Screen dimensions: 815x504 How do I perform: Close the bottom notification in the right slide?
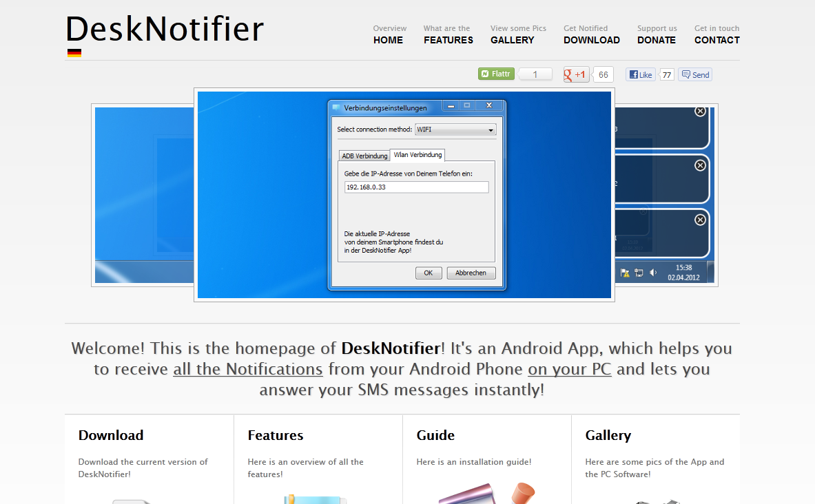click(x=700, y=220)
